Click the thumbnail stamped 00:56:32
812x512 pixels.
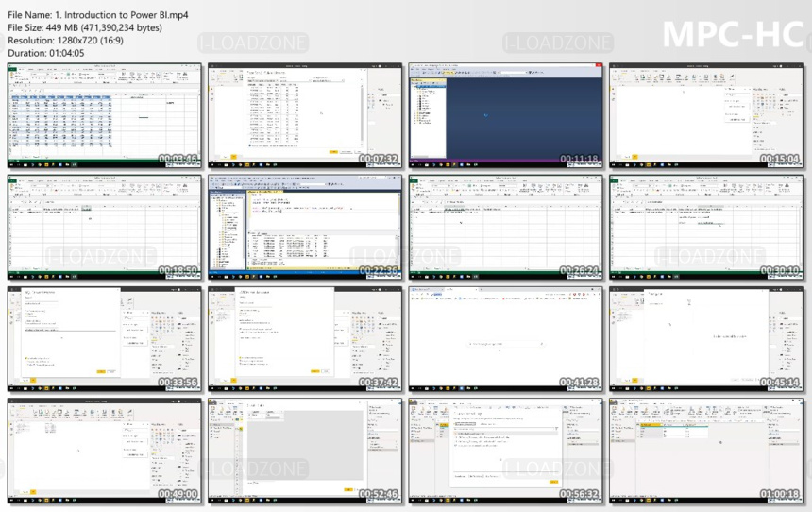pos(505,451)
